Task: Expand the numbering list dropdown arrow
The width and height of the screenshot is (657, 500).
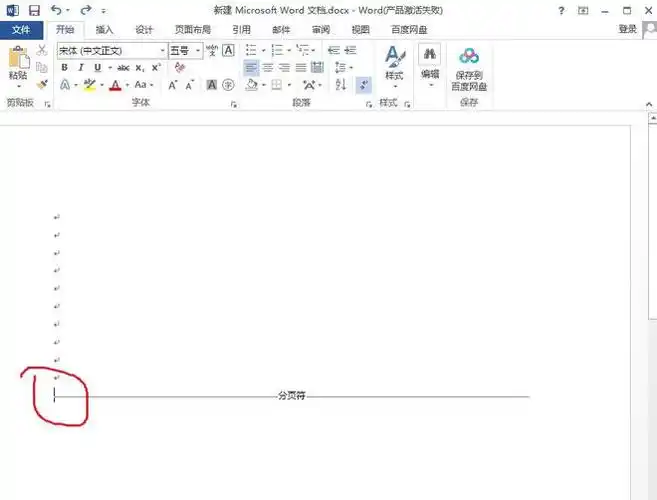Action: [x=289, y=51]
